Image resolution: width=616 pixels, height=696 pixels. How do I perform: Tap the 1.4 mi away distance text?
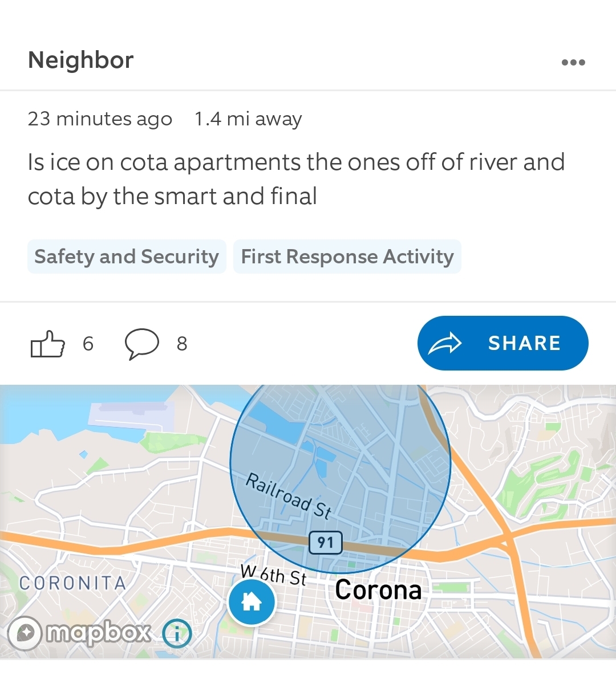pos(248,119)
